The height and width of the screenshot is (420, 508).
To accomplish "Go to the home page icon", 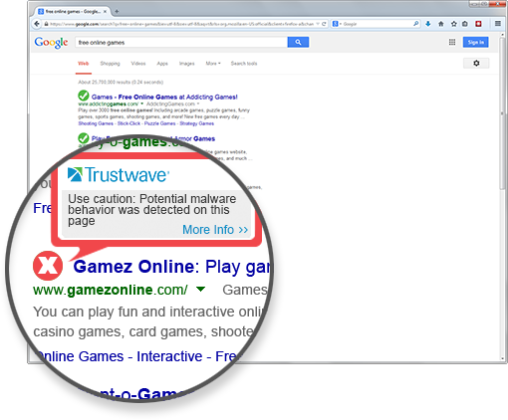I will click(x=441, y=24).
